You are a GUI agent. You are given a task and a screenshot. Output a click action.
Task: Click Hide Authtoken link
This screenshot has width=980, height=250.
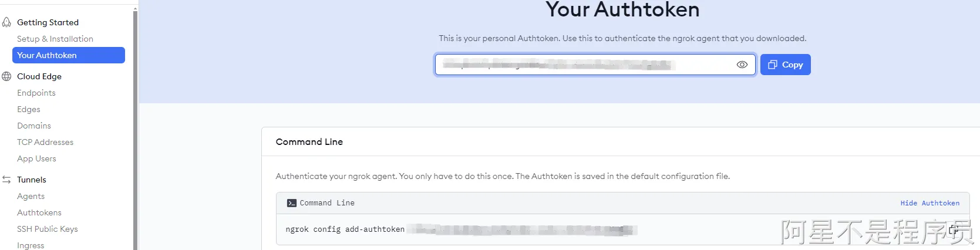click(930, 203)
